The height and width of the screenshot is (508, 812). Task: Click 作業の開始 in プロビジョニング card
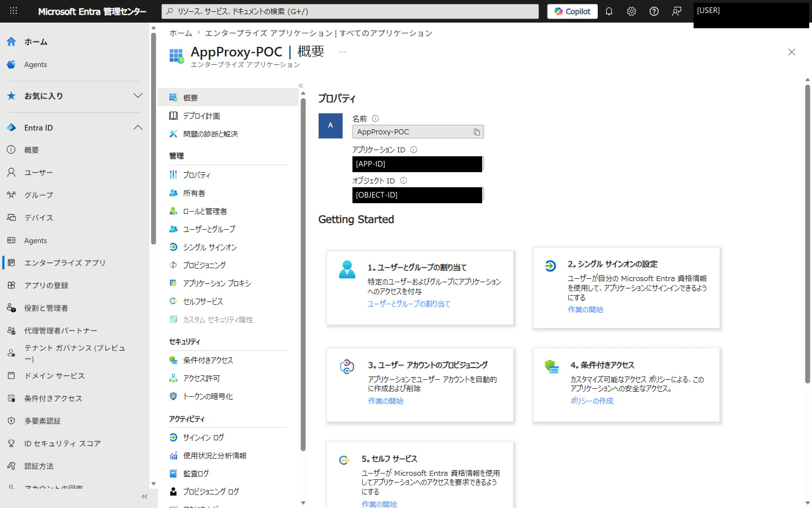(386, 401)
